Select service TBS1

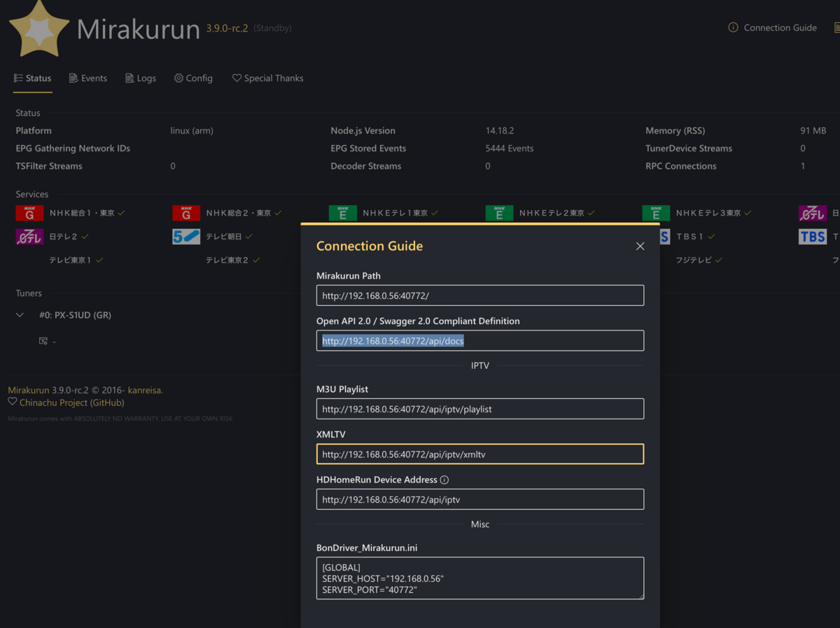tap(689, 237)
